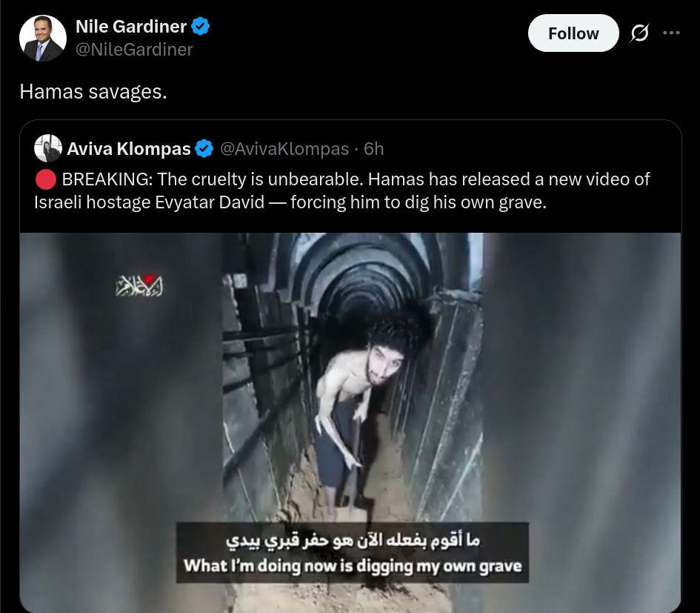Screen dimensions: 700x613
Task: Select the "Hamas savages." post text
Action: click(93, 92)
